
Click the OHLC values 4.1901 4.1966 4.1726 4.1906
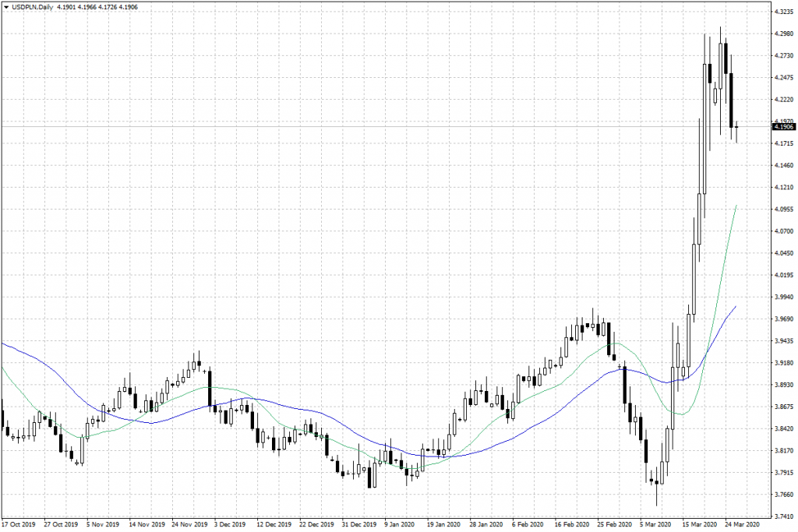(x=97, y=7)
